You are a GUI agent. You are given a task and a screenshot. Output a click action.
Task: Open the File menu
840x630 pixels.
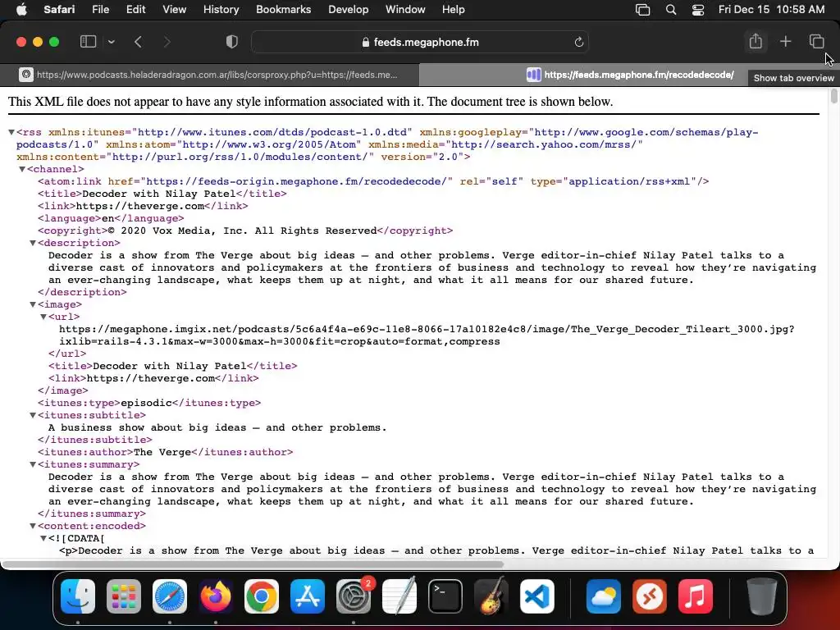100,9
